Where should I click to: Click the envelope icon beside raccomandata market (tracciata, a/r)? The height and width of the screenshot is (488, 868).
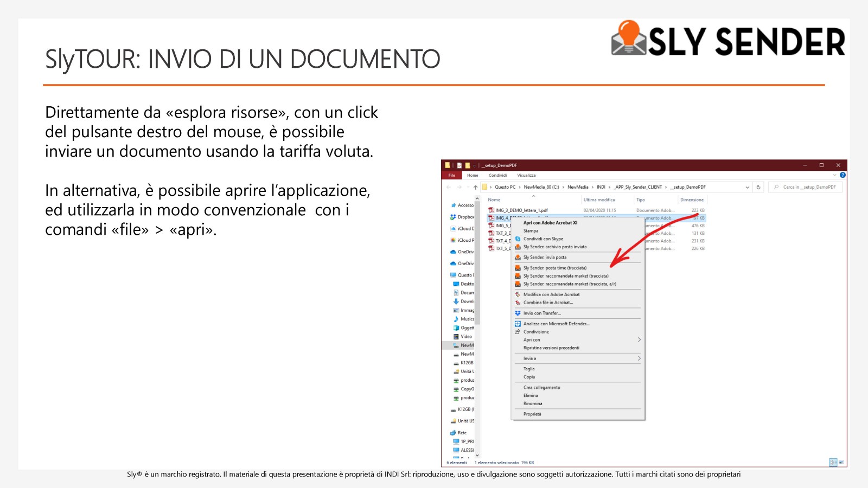(518, 284)
